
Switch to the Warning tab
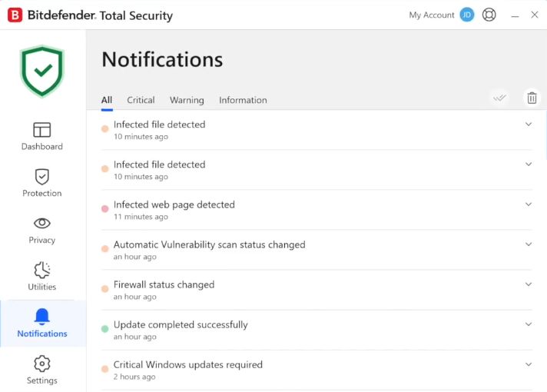click(x=187, y=100)
